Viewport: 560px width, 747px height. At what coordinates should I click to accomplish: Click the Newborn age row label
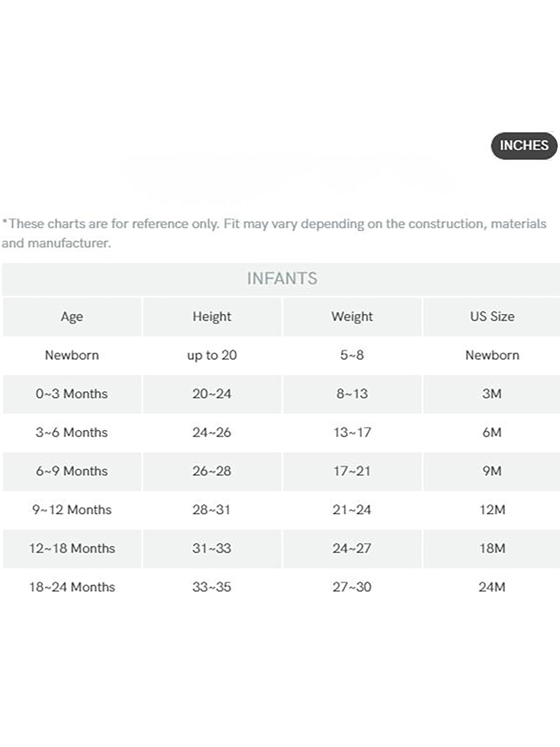point(72,355)
